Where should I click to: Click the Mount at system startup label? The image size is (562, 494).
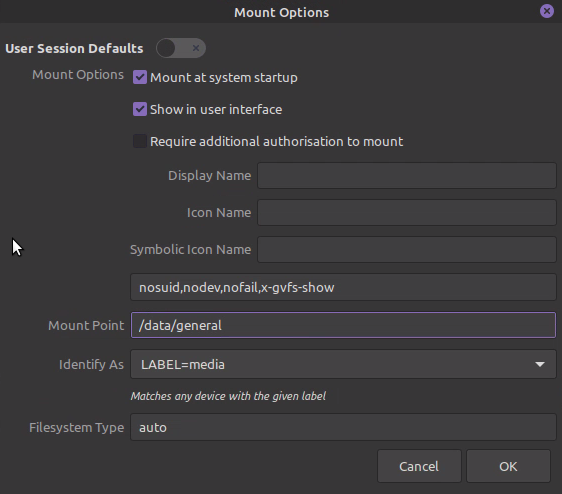(x=224, y=77)
